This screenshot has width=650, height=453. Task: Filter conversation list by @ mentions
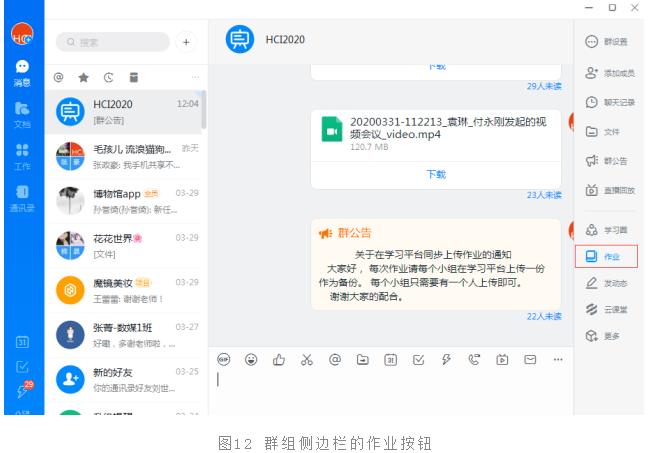click(x=58, y=77)
